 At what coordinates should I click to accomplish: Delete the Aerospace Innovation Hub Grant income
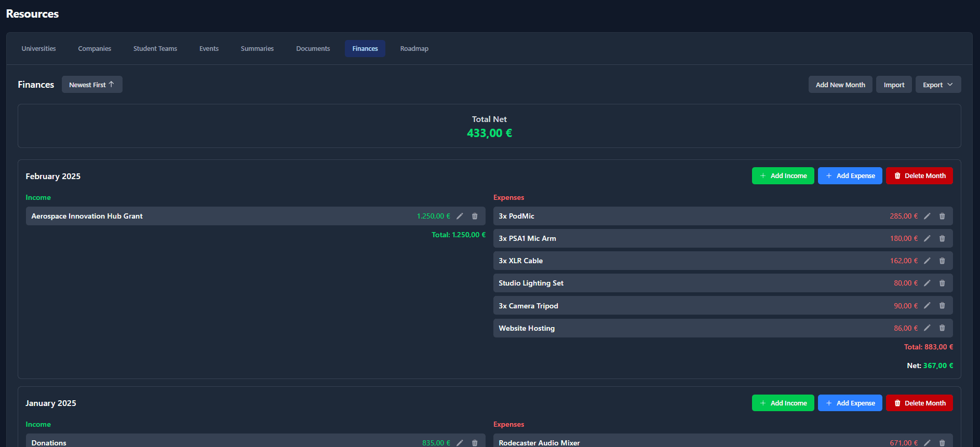point(475,216)
